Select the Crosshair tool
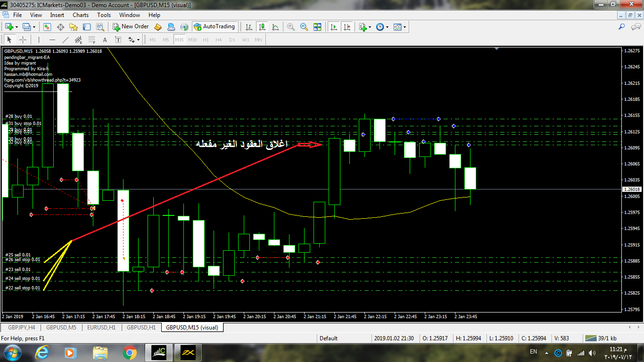The width and height of the screenshot is (644, 362). [22, 40]
